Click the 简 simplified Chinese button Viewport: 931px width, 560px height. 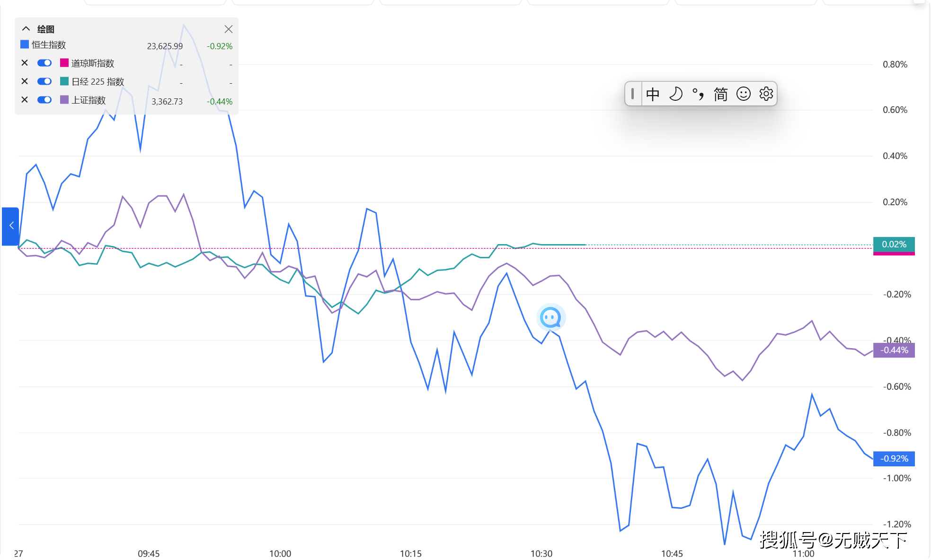pyautogui.click(x=720, y=94)
